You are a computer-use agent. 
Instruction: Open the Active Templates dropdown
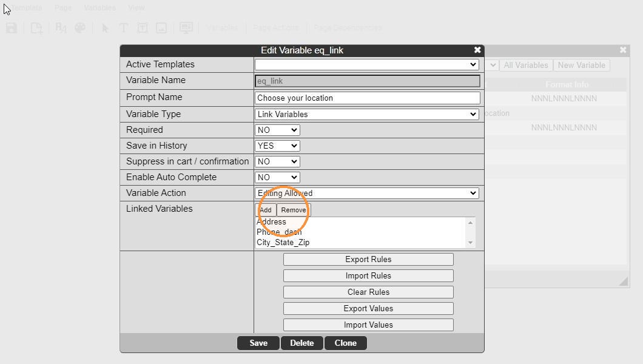[366, 64]
